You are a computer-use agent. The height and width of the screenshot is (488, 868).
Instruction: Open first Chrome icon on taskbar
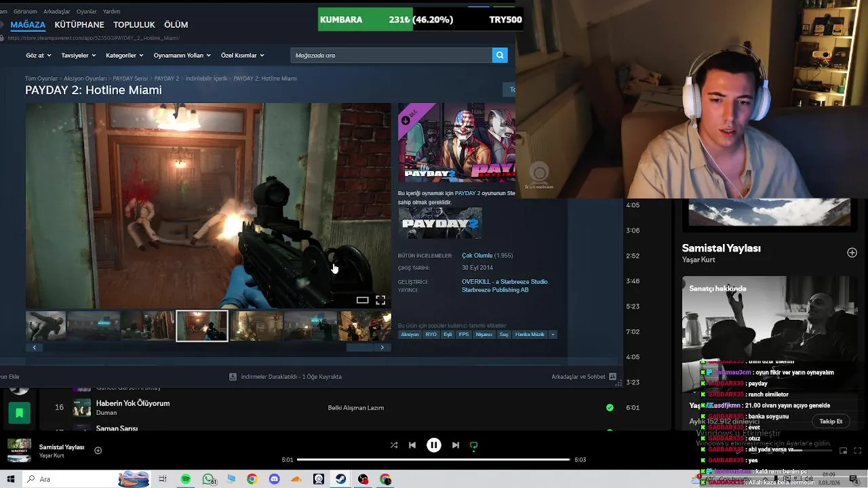252,479
